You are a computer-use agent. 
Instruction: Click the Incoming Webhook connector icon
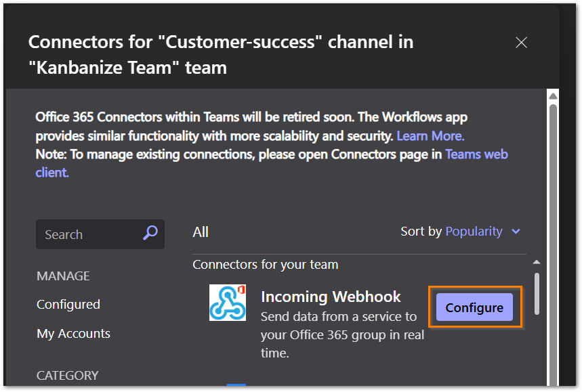(228, 302)
